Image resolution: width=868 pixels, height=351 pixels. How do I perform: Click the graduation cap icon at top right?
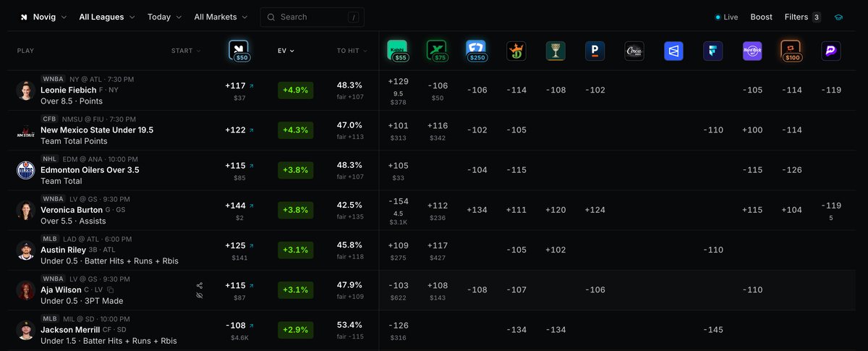tap(839, 17)
